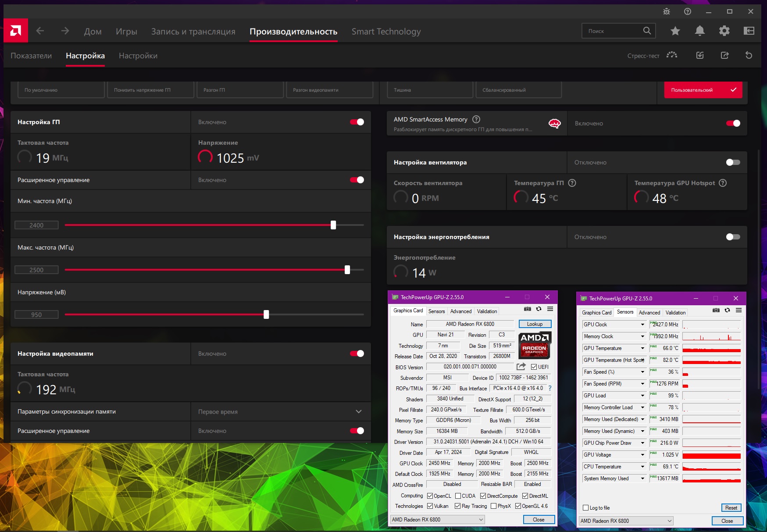
Task: Click the min frequency 2400 value field
Action: 36,225
